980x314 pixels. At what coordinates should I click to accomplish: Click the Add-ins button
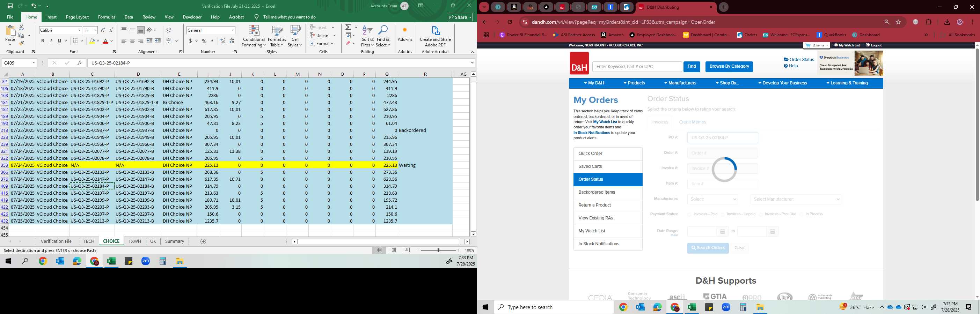click(x=405, y=34)
